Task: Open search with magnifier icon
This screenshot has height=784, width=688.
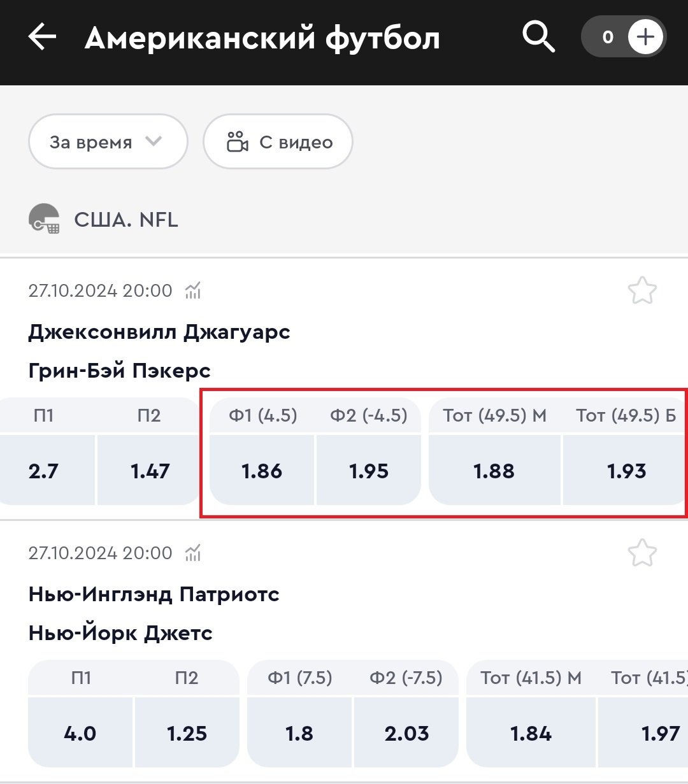Action: [538, 37]
